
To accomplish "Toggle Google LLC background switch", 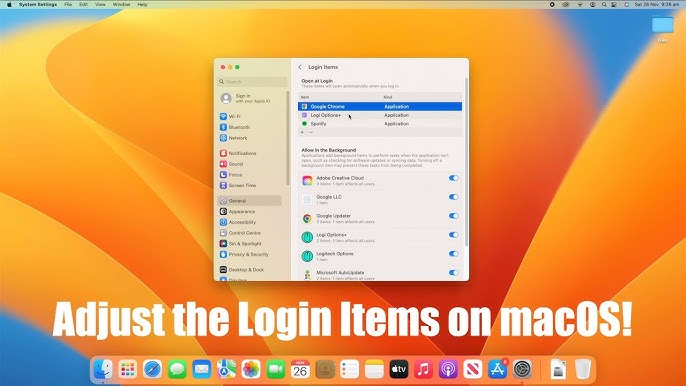I will click(454, 197).
